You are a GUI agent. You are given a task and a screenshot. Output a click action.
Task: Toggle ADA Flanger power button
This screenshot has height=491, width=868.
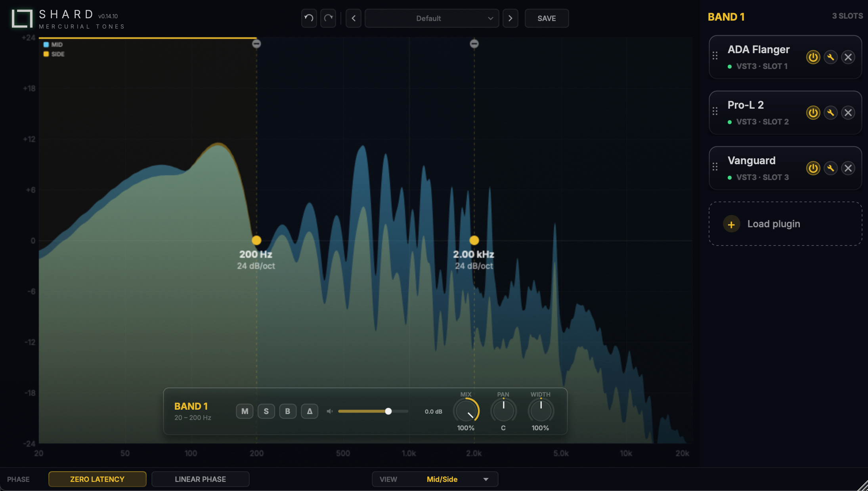[x=813, y=57]
